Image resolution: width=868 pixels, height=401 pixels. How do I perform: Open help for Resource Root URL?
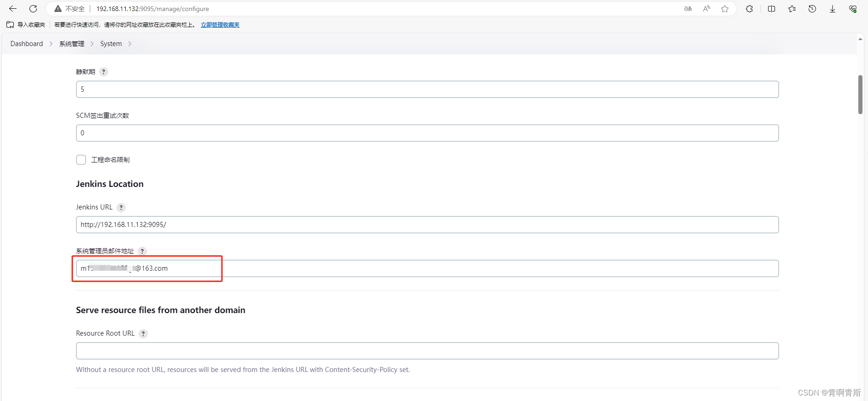pos(143,334)
